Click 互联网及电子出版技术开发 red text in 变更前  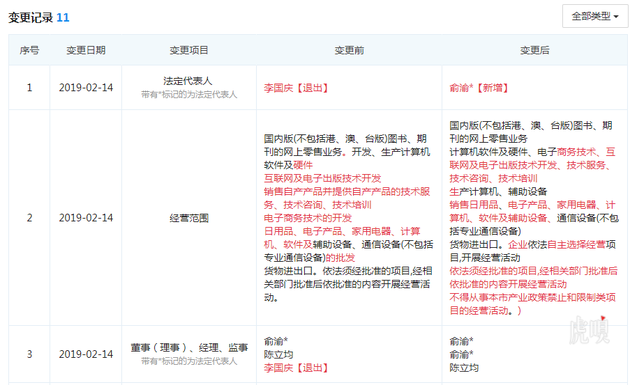(x=322, y=178)
